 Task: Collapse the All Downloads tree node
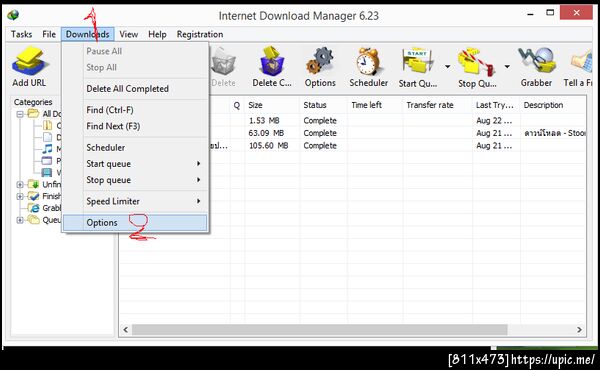tap(20, 114)
